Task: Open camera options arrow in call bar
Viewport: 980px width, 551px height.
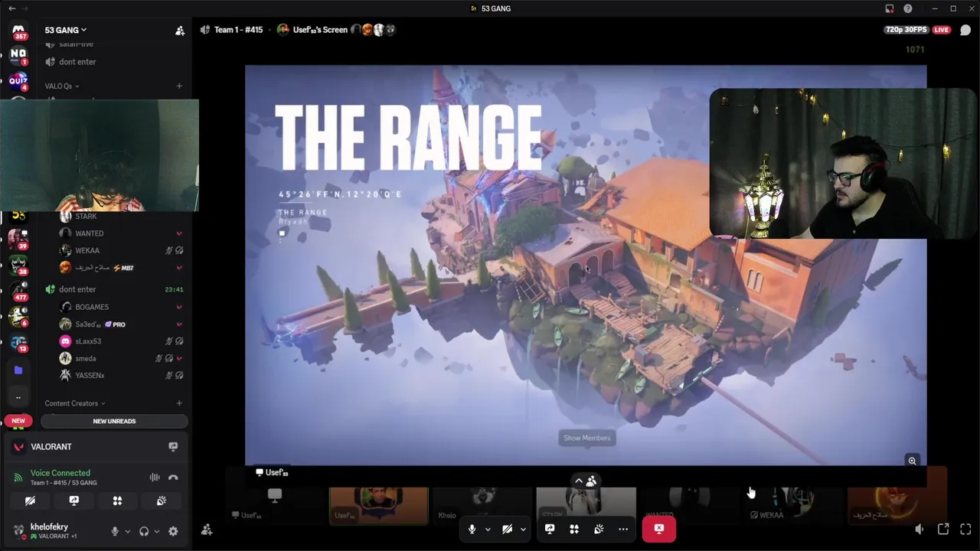Action: pyautogui.click(x=523, y=529)
